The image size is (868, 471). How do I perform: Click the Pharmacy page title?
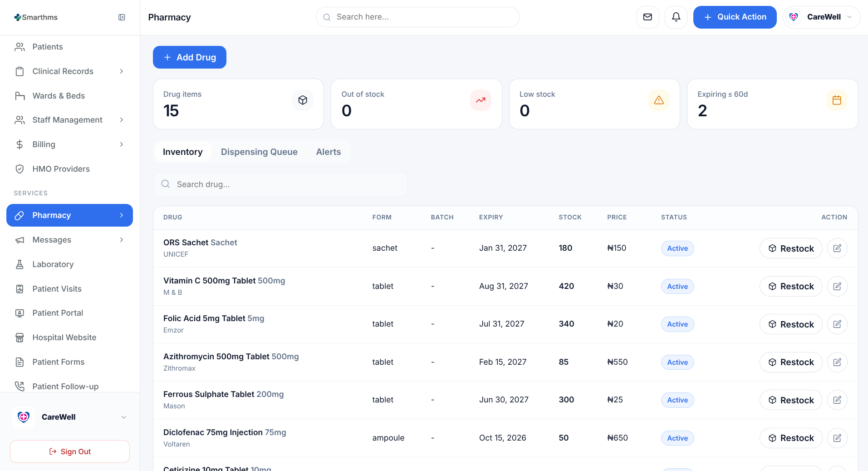169,17
